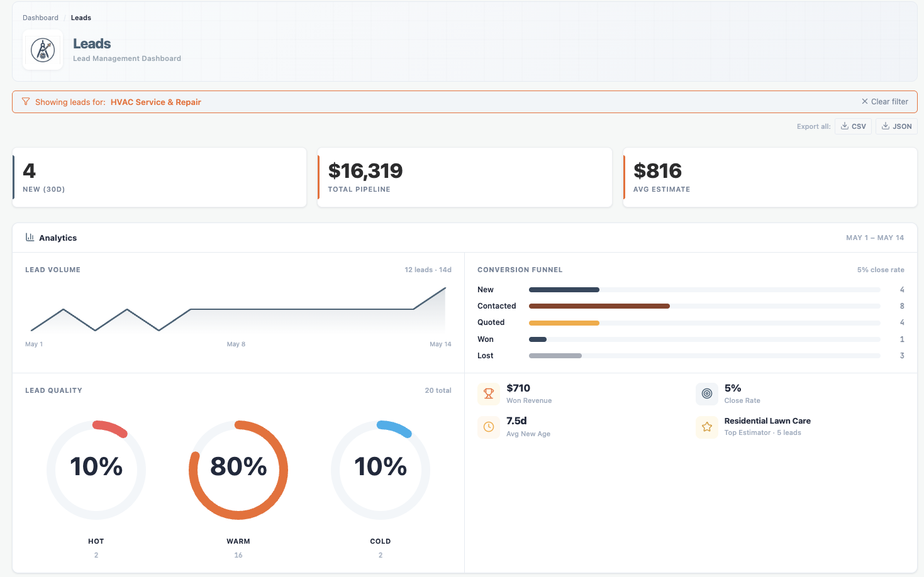Click the Quoted funnel progress bar
Image resolution: width=924 pixels, height=577 pixels.
coord(704,322)
